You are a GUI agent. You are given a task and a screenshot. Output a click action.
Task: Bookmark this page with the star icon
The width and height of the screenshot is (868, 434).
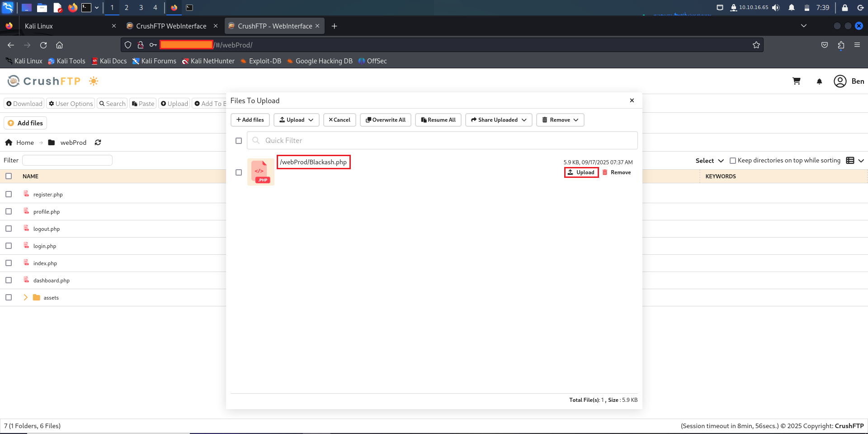(x=756, y=45)
